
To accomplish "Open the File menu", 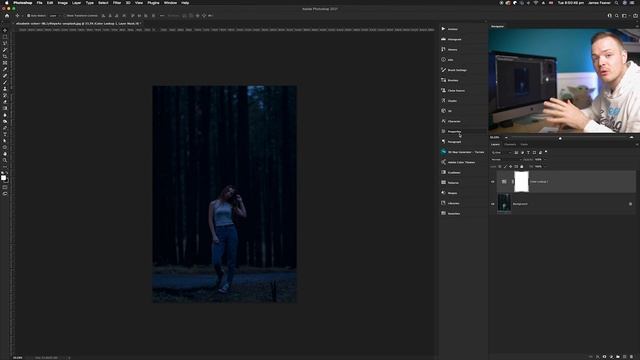I will pyautogui.click(x=39, y=3).
